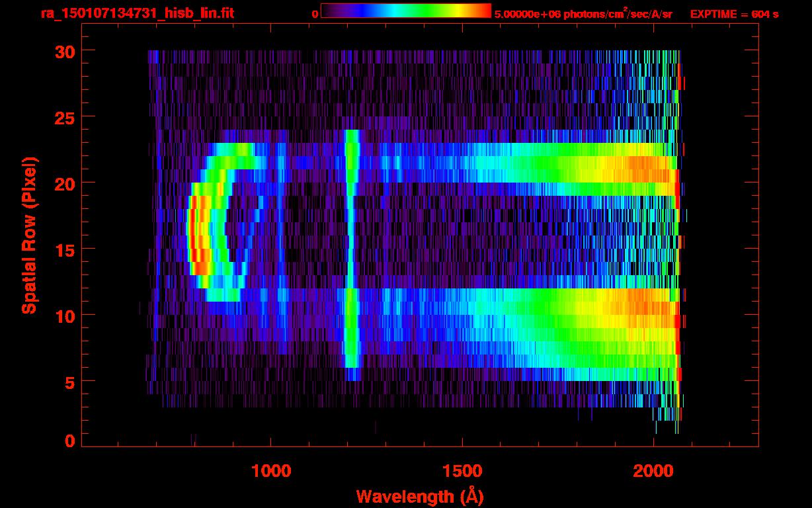Viewport: 812px width, 508px height.
Task: Click the filename ra_150107134731_hisb_lin.fit title
Action: coord(137,13)
